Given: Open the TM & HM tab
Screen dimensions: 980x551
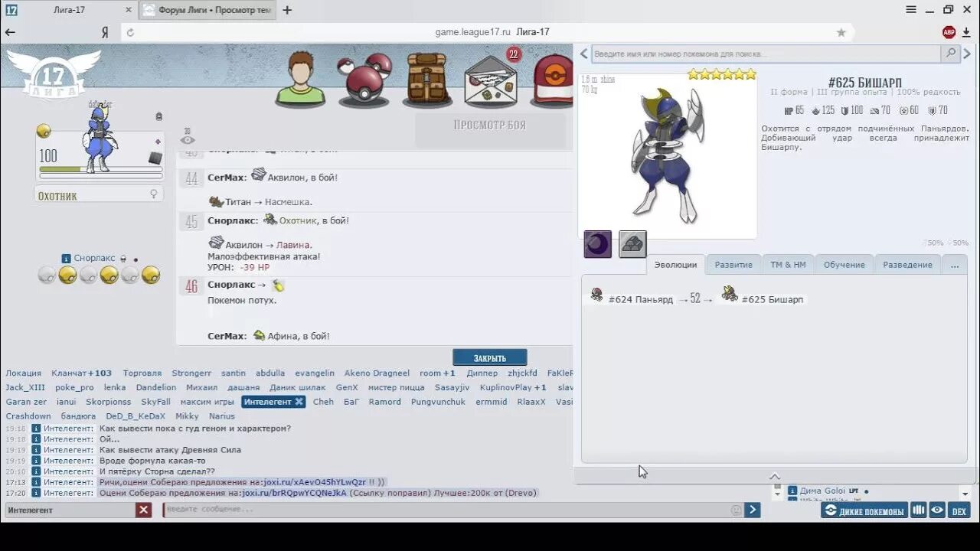Looking at the screenshot, I should tap(788, 265).
